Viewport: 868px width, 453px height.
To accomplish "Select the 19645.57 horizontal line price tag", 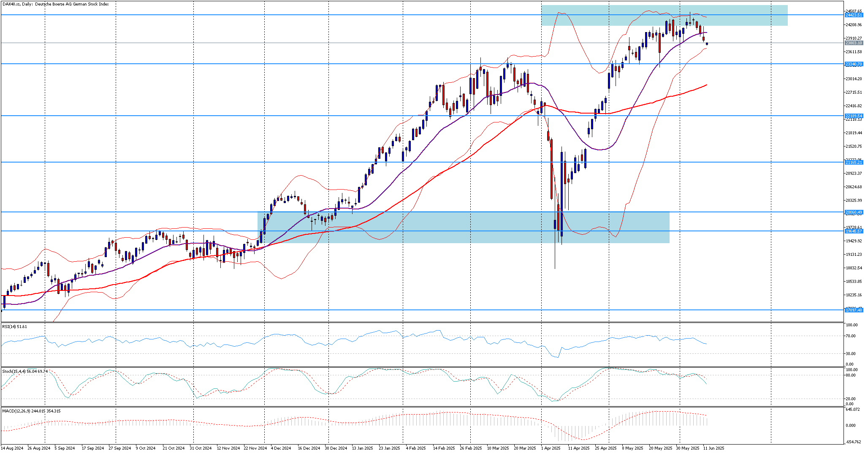I will coord(854,231).
